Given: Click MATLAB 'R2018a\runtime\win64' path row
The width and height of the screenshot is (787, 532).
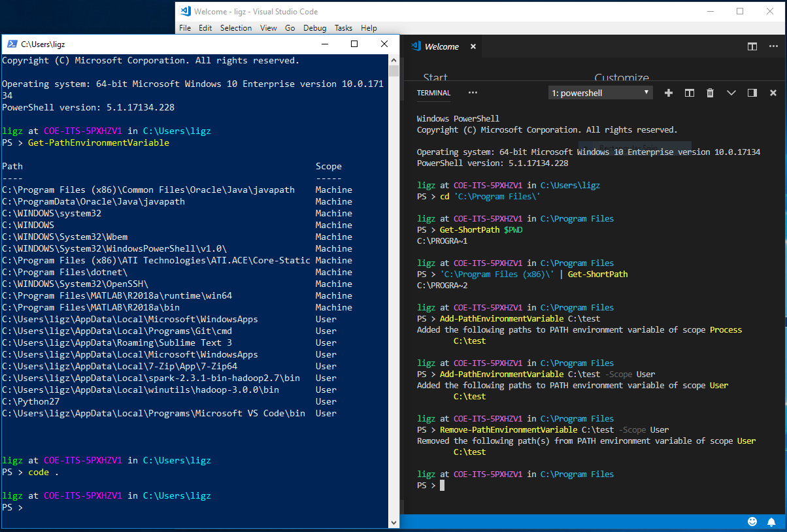Looking at the screenshot, I should pos(117,295).
